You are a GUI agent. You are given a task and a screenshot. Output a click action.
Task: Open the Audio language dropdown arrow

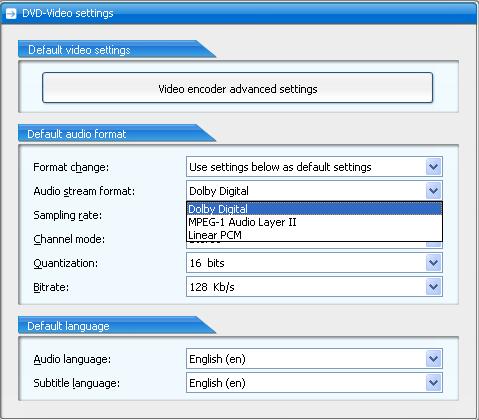coord(433,359)
